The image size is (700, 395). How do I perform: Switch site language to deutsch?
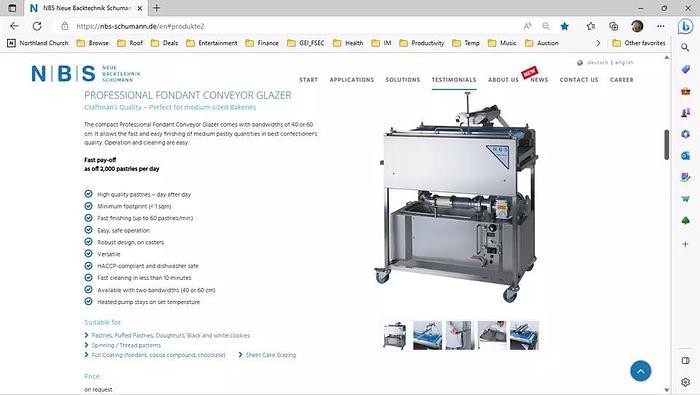(598, 62)
